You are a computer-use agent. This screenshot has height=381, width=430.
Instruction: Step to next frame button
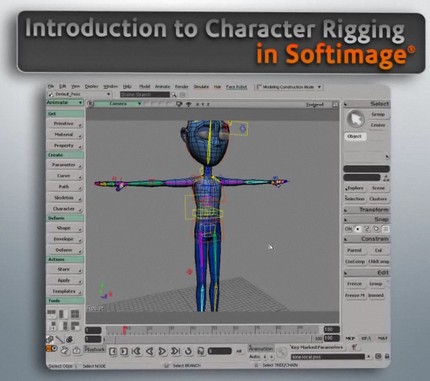(x=124, y=351)
